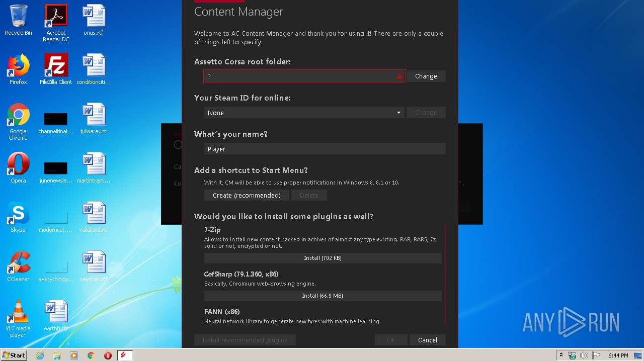
Task: Show hidden system tray icons
Action: (561, 355)
